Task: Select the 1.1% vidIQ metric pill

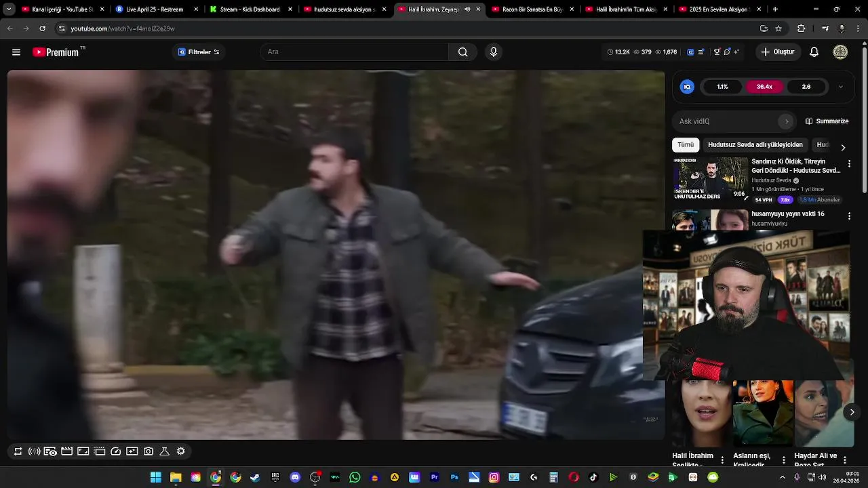Action: tap(722, 87)
